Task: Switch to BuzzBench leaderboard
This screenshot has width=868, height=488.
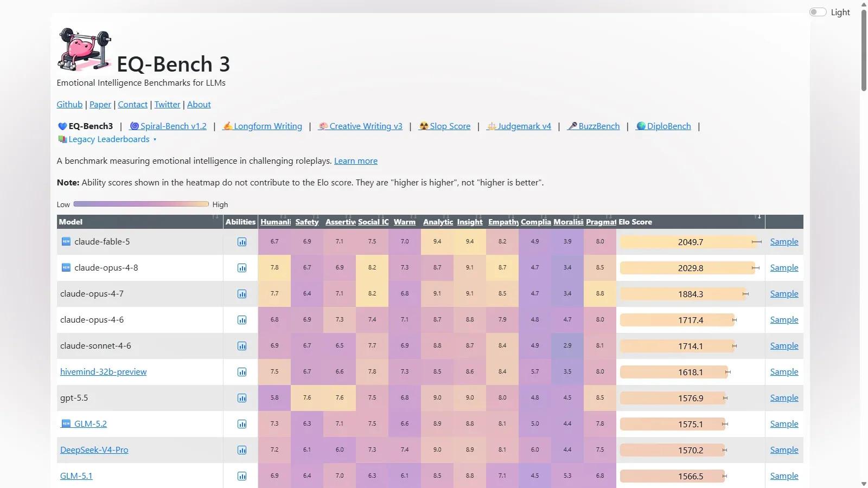Action: (593, 126)
